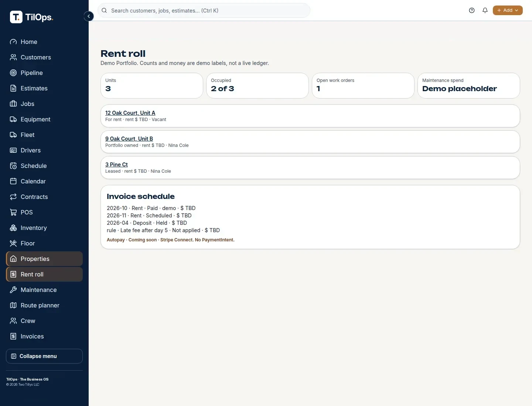Viewport: 532px width, 406px height.
Task: Click the Autopay Coming soon notice text
Action: (x=171, y=240)
